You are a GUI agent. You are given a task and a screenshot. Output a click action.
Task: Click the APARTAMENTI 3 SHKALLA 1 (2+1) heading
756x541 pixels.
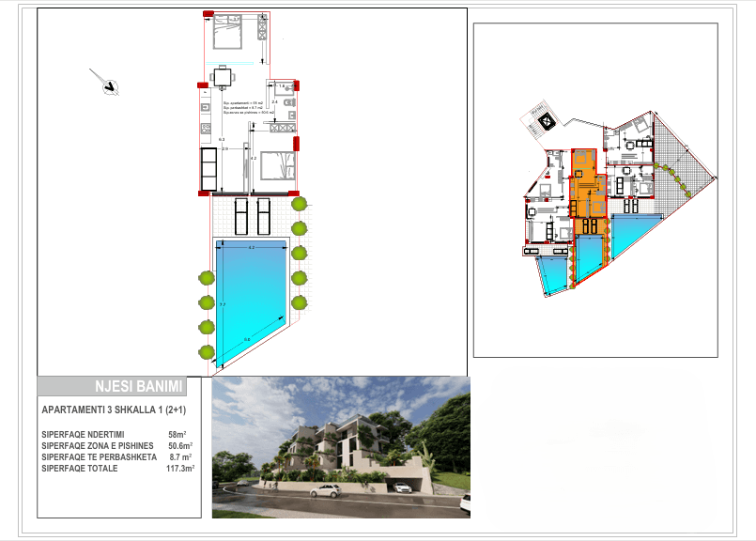point(114,410)
